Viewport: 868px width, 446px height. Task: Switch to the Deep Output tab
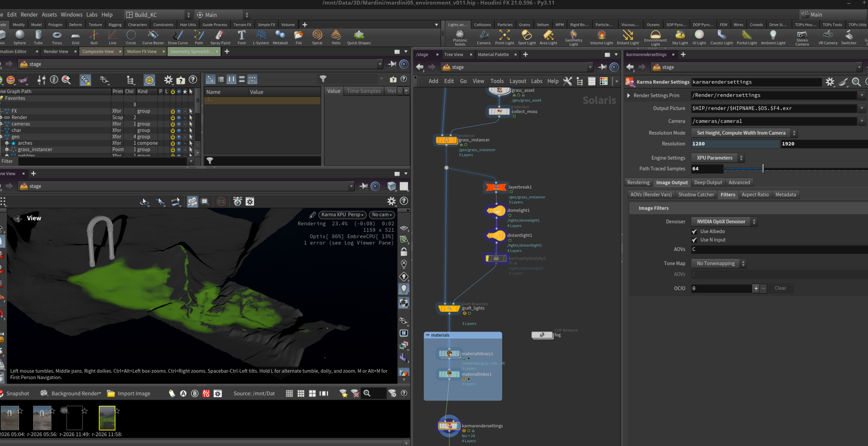[708, 182]
